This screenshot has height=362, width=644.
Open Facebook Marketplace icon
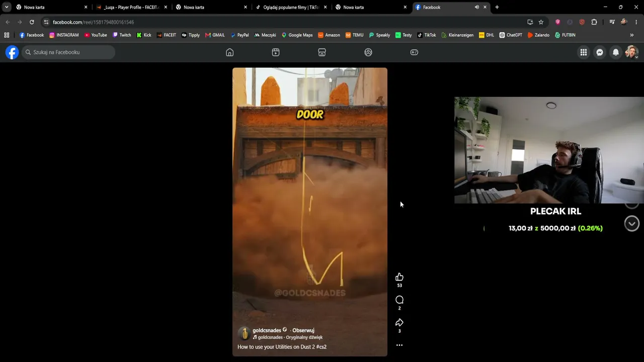322,52
